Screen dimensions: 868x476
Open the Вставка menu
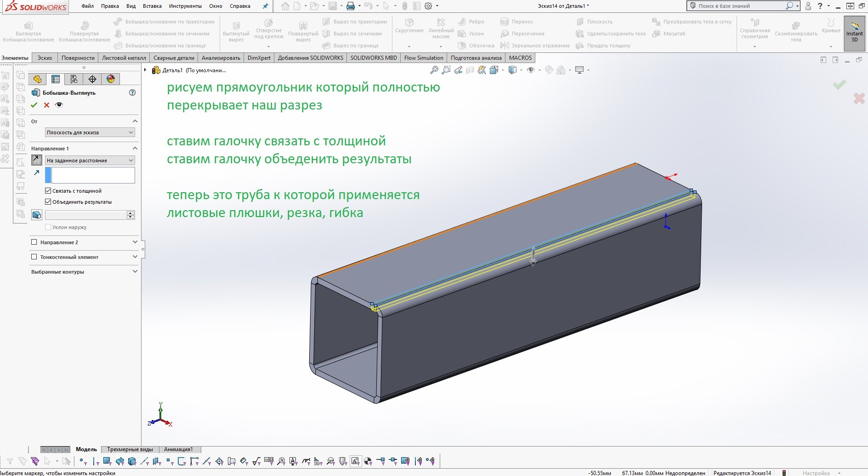pos(152,6)
